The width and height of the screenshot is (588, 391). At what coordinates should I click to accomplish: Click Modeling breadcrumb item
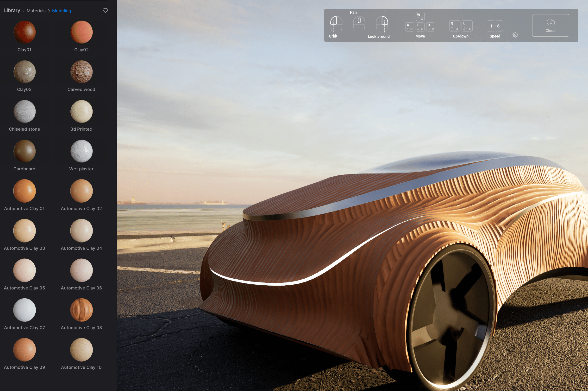[62, 11]
